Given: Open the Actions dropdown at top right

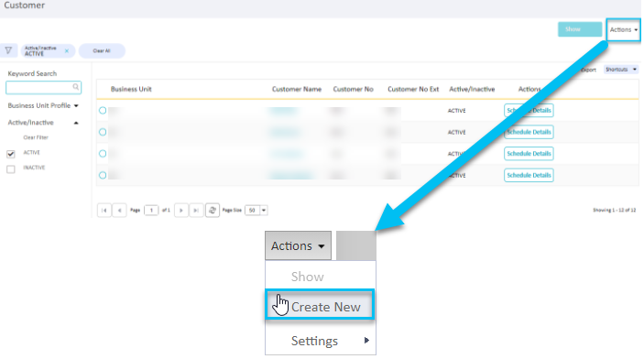Looking at the screenshot, I should point(623,29).
